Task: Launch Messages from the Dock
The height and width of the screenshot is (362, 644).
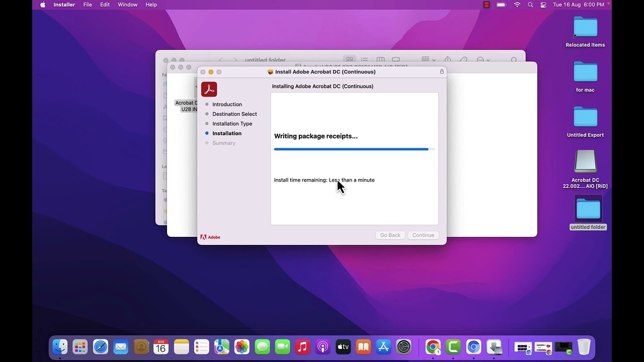Action: [x=262, y=346]
